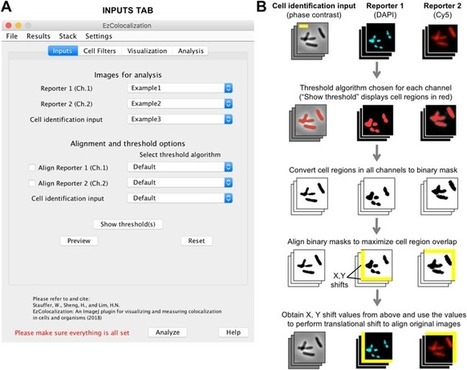Open threshold dropdown for Cell identification input

pos(180,198)
